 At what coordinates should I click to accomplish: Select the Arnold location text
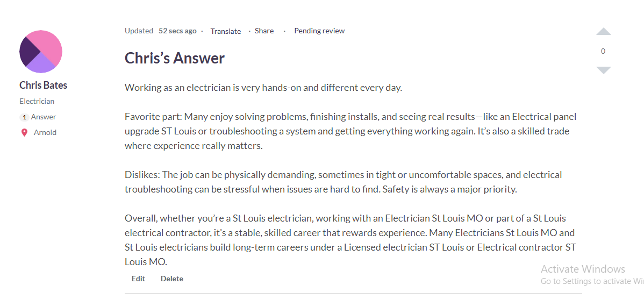click(x=45, y=133)
